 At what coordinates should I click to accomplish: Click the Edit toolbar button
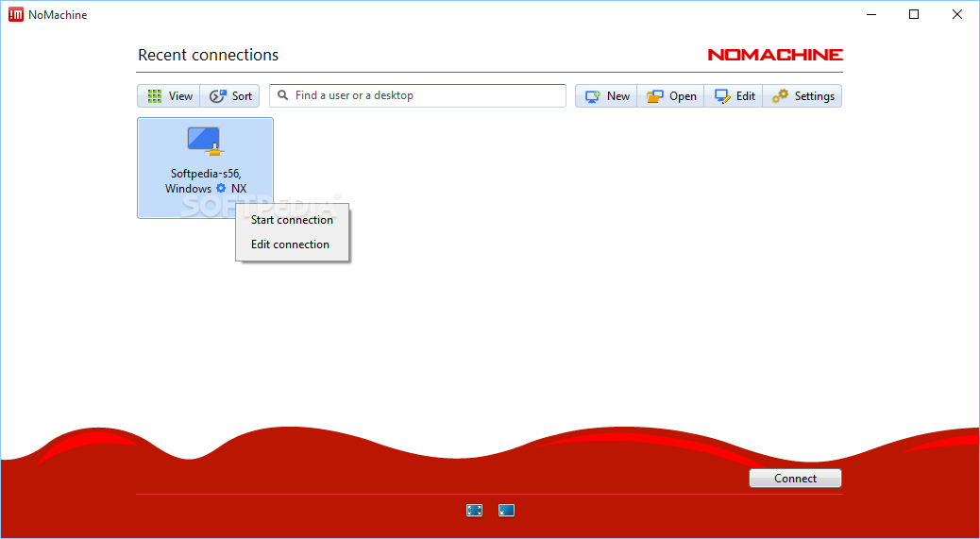point(734,96)
